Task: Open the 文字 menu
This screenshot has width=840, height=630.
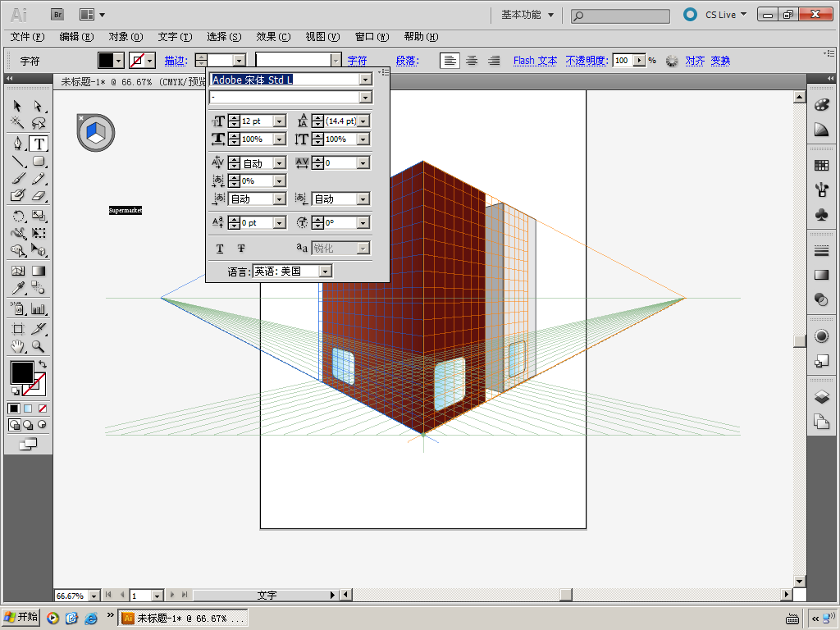Action: coord(175,37)
